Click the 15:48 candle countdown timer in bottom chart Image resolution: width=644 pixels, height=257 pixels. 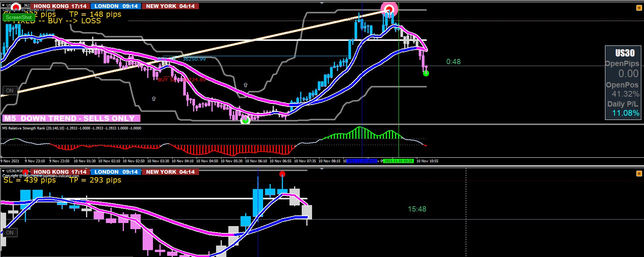click(x=417, y=209)
